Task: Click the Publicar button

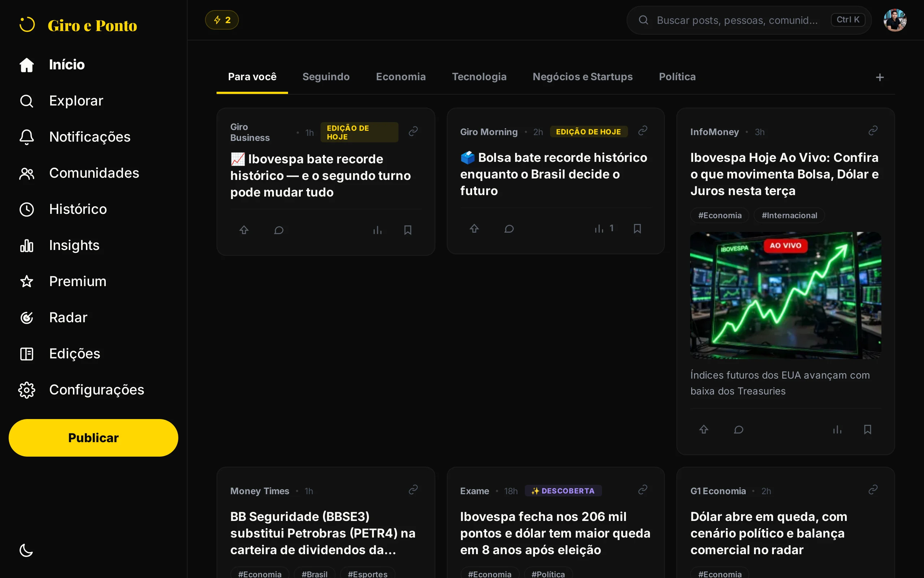Action: pyautogui.click(x=93, y=438)
